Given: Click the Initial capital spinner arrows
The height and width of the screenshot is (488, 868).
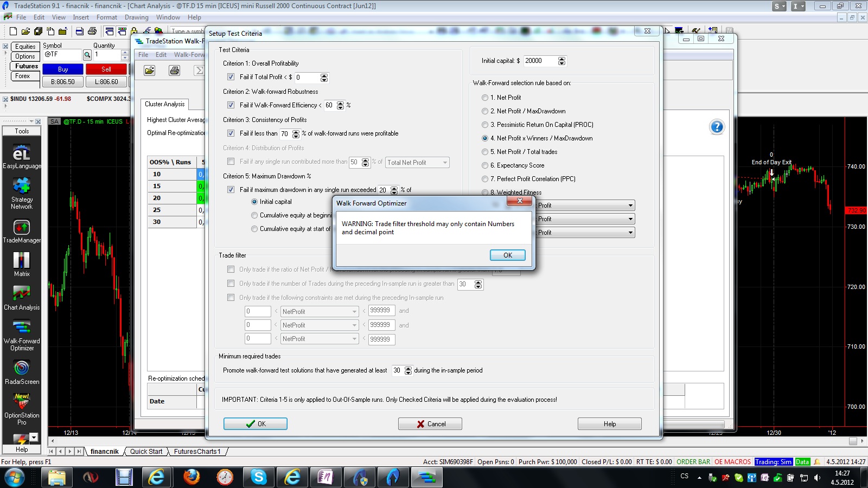Looking at the screenshot, I should (x=561, y=61).
